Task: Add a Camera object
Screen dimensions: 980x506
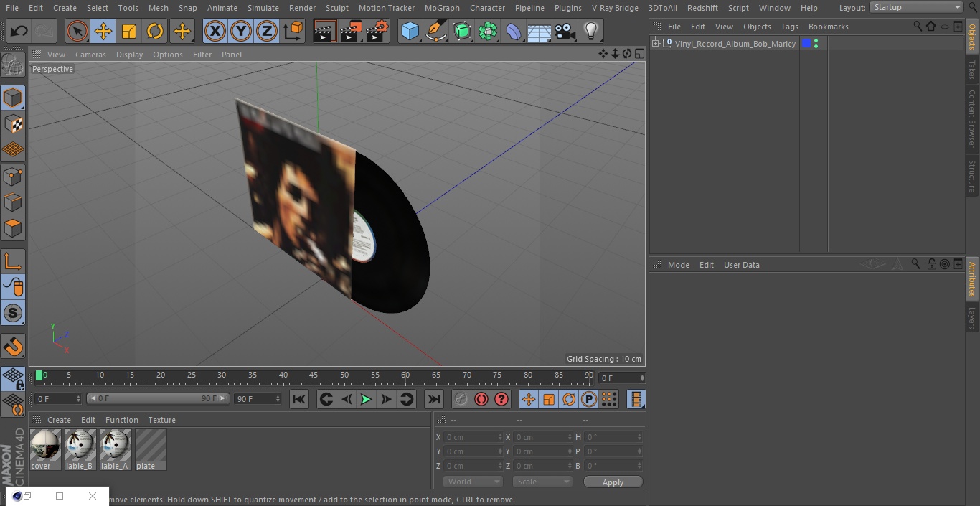Action: pos(565,31)
